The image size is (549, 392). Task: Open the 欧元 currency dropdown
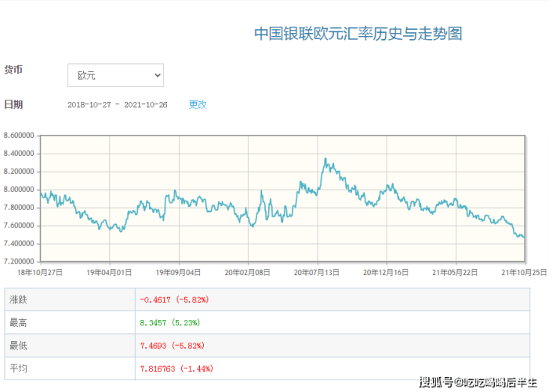click(115, 75)
